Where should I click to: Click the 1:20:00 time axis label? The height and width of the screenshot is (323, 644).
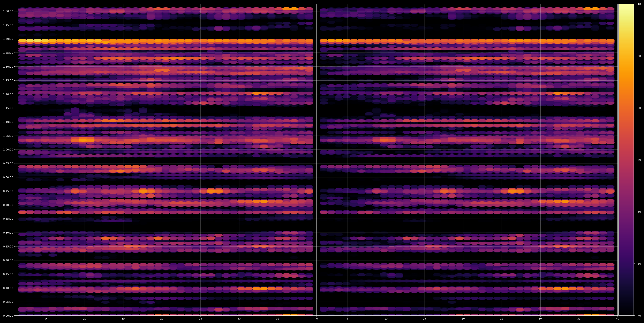click(x=8, y=94)
